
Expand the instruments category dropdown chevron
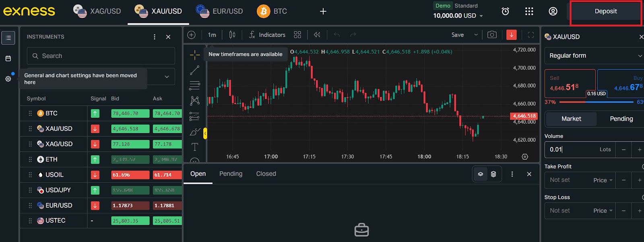(x=167, y=77)
